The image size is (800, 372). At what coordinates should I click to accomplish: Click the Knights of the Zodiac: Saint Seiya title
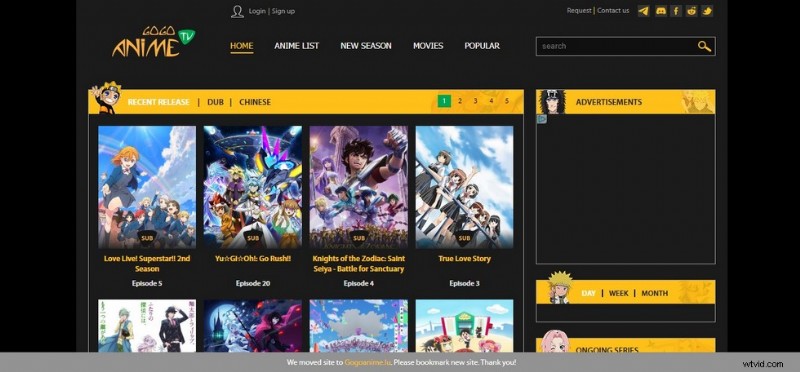click(358, 264)
